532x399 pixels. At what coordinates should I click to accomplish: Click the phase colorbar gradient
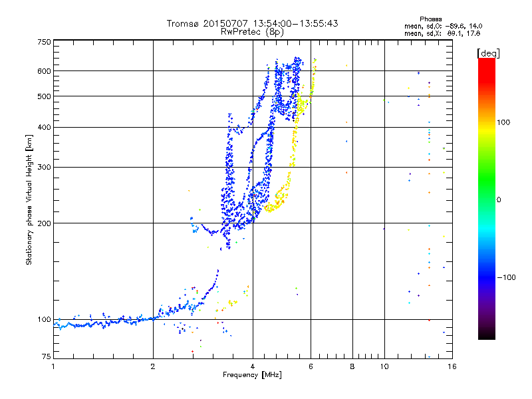487,198
